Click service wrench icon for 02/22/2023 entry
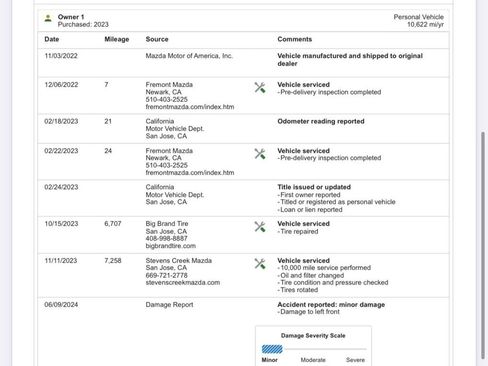The width and height of the screenshot is (488, 366). click(260, 154)
